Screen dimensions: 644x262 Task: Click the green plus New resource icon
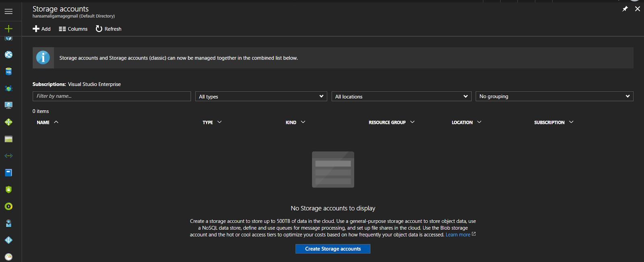(8, 29)
